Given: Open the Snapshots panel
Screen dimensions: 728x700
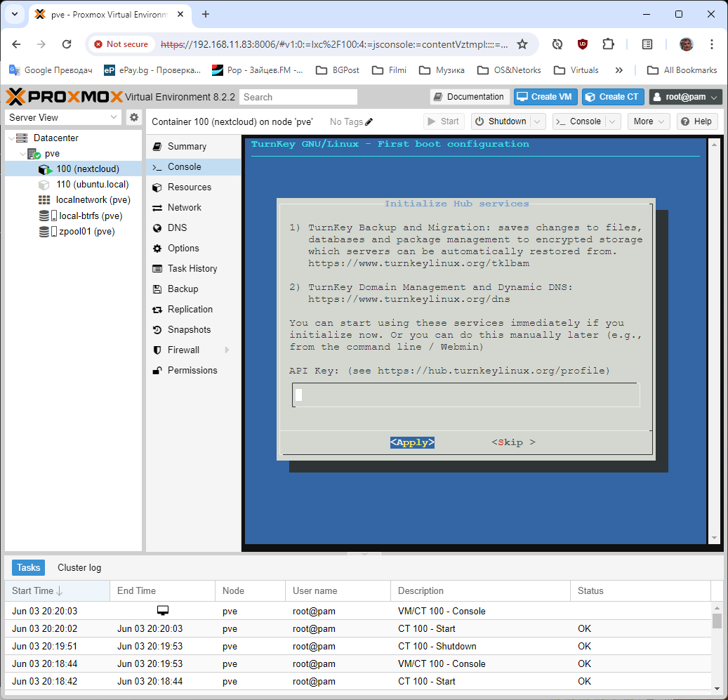Looking at the screenshot, I should (x=194, y=329).
